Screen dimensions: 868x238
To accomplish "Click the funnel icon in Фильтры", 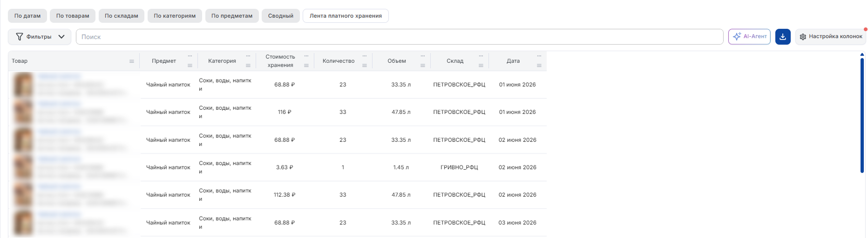I will click(x=20, y=37).
